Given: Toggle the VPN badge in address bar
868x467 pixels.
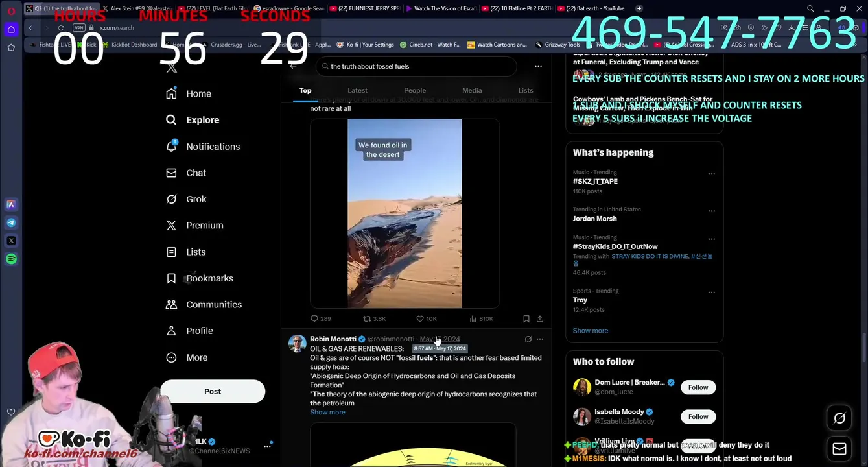Looking at the screenshot, I should click(79, 28).
